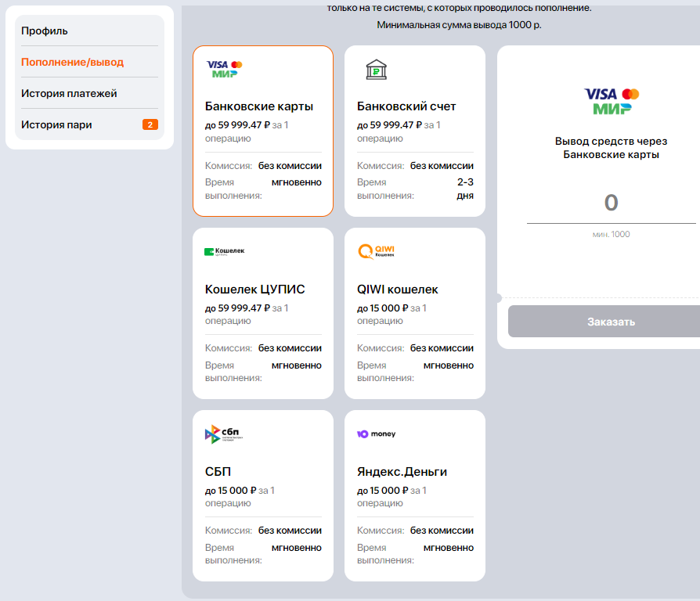Click 'до 15 000 ₽' limit on СБП card
The image size is (700, 601).
(231, 491)
